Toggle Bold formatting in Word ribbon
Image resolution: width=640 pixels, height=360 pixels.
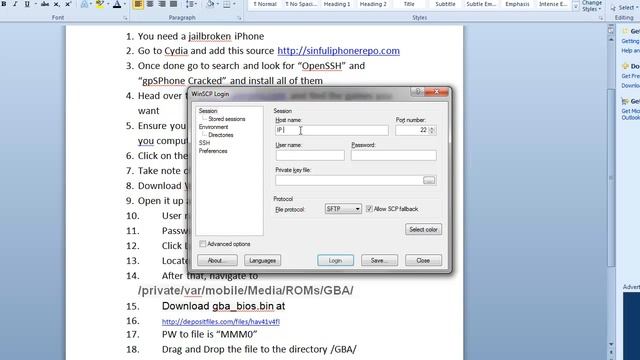4,4
